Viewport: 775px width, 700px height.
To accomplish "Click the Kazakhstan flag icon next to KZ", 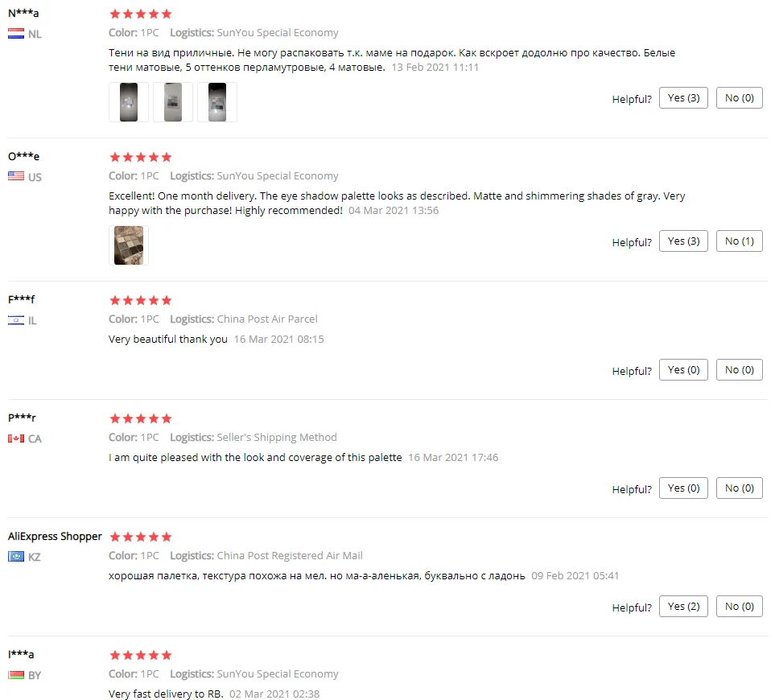I will [16, 557].
